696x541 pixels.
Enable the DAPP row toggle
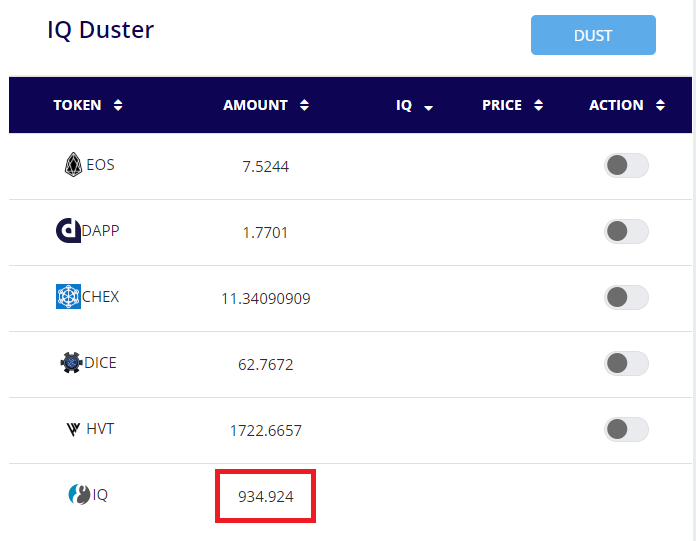[626, 231]
